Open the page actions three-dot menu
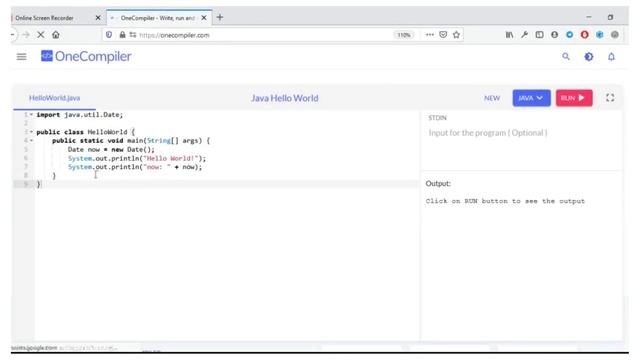 (429, 35)
